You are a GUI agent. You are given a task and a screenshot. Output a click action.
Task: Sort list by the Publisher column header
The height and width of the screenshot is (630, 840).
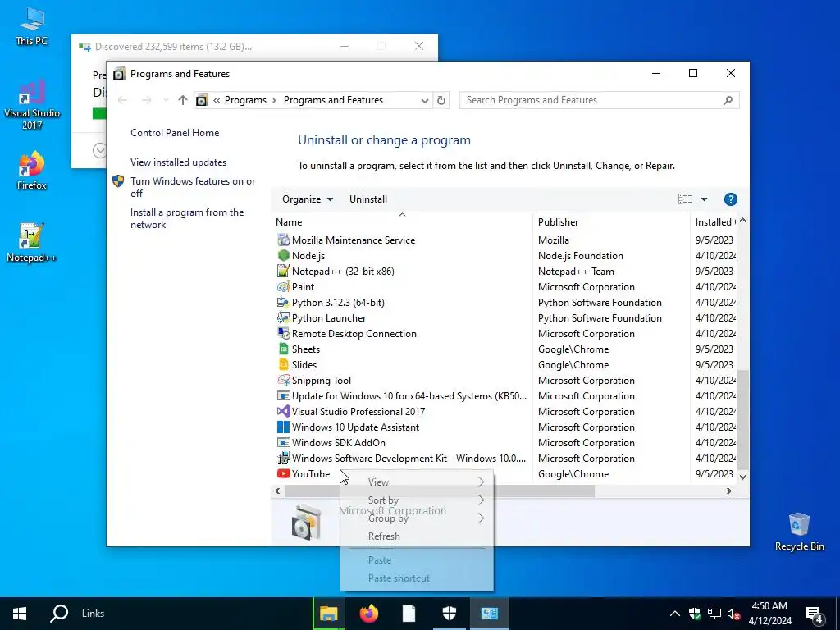tap(611, 221)
